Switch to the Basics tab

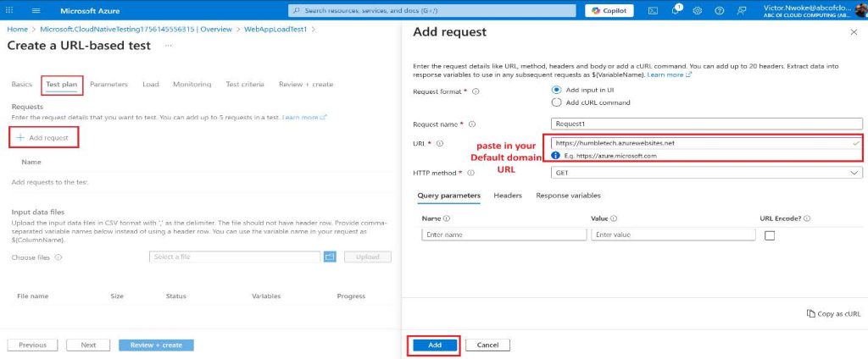21,84
